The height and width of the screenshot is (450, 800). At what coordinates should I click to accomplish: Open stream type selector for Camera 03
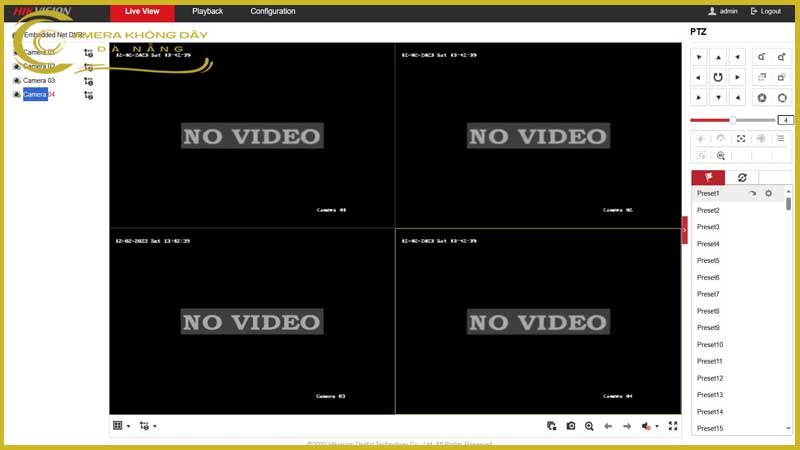88,81
